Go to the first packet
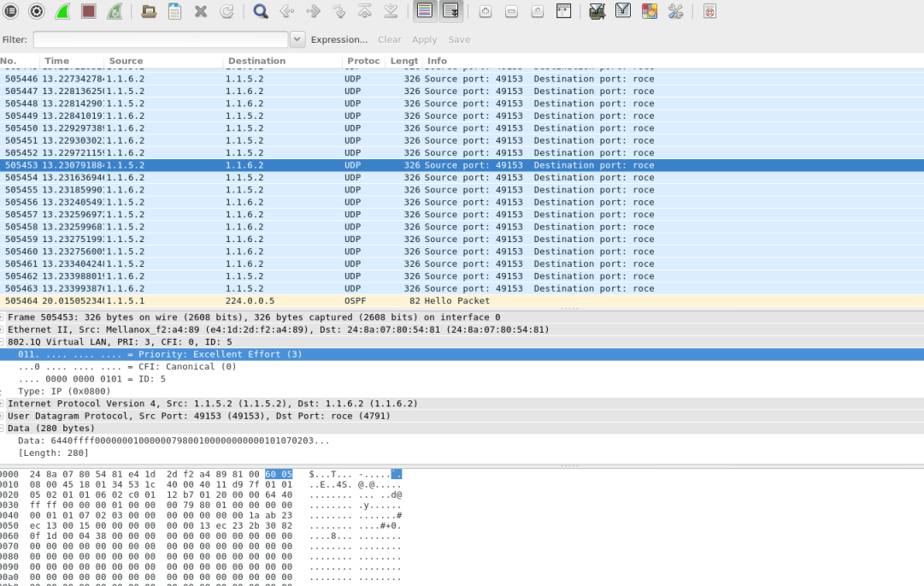This screenshot has height=586, width=924. click(364, 11)
